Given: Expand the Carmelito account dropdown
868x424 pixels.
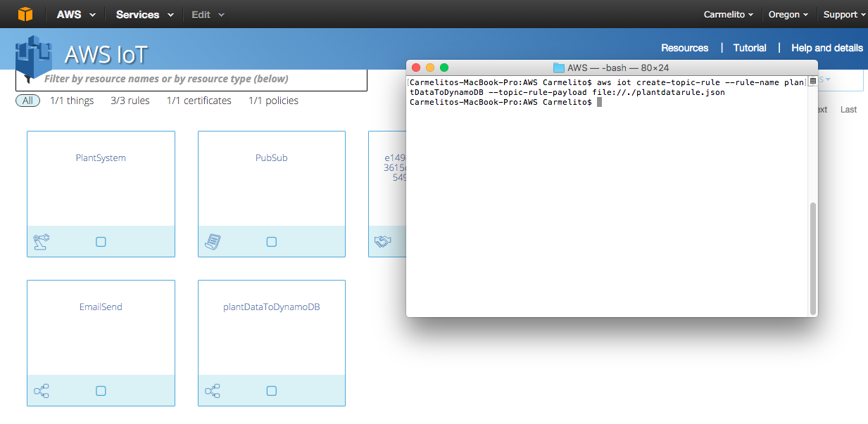Looking at the screenshot, I should tap(728, 15).
